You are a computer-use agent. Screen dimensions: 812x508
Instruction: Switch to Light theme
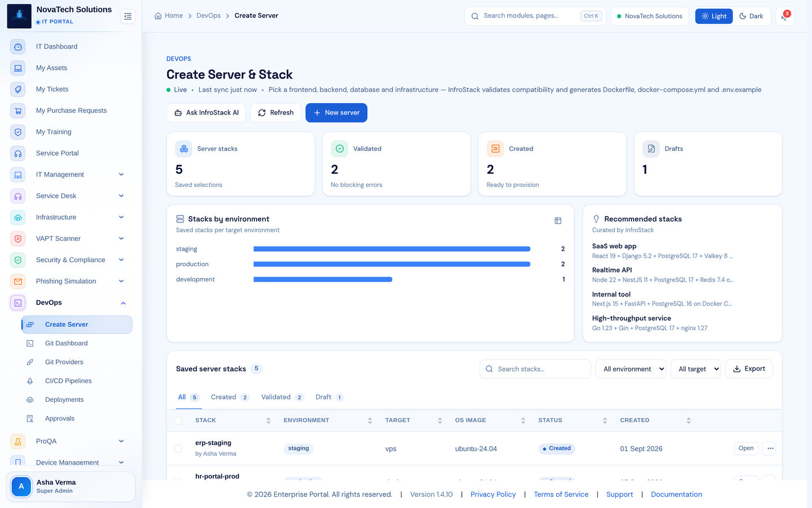714,16
